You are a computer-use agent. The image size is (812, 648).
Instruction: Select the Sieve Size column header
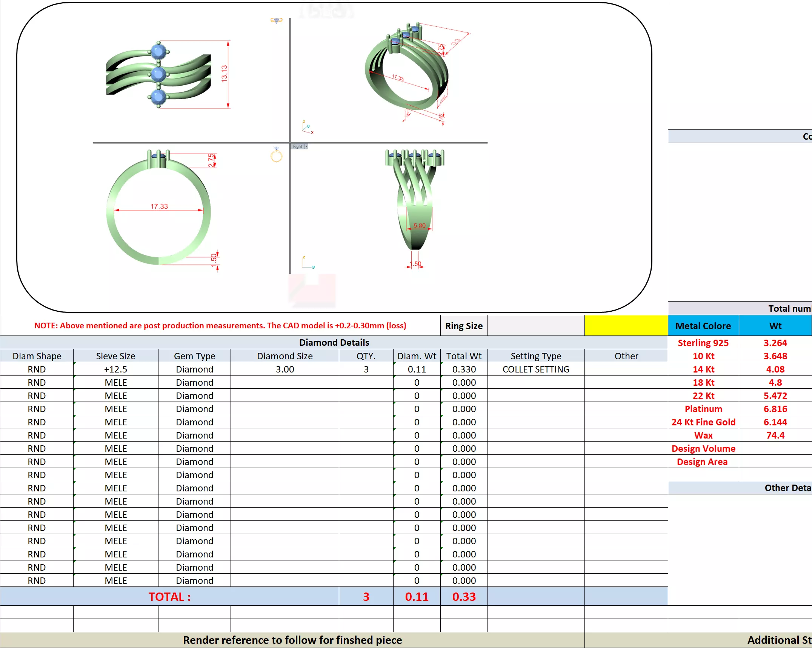coord(115,356)
